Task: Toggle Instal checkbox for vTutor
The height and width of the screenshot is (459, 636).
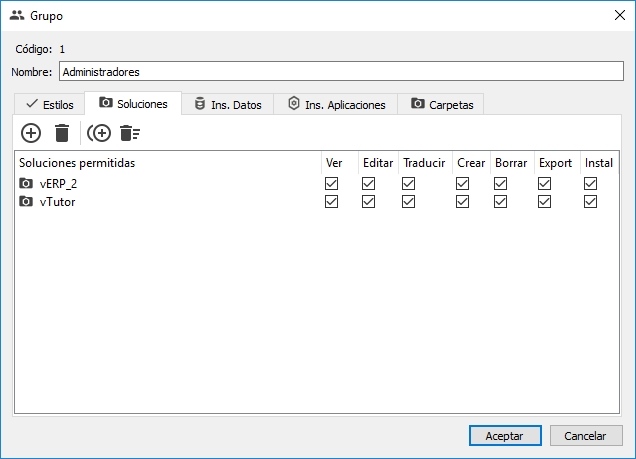Action: pyautogui.click(x=591, y=202)
